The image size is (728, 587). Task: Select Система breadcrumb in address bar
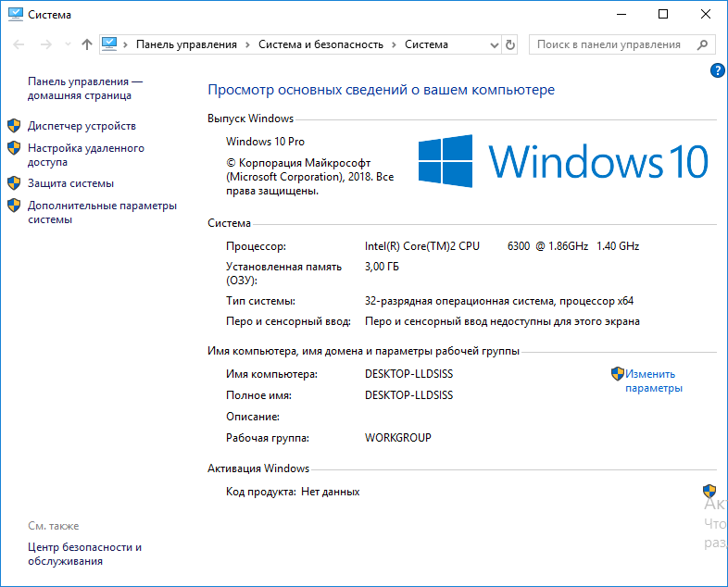(x=426, y=44)
